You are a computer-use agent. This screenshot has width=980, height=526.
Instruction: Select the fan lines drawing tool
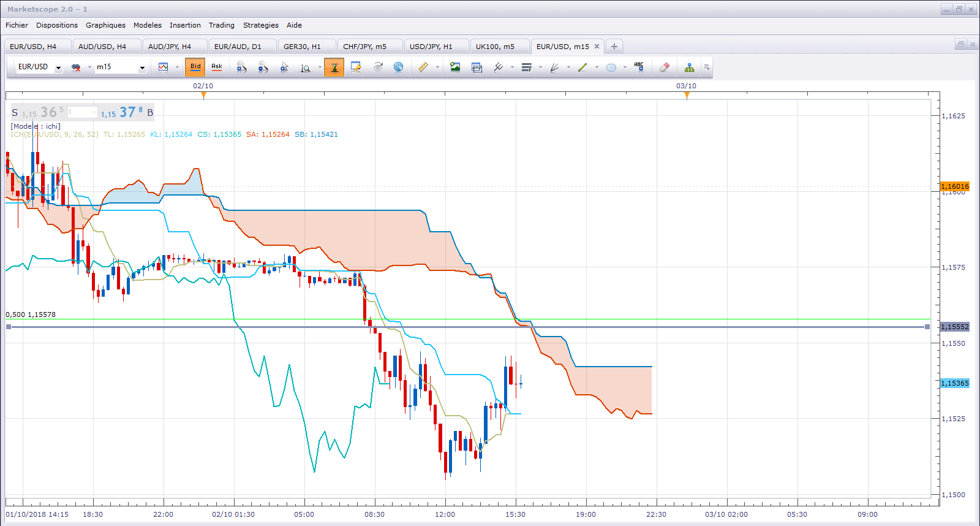555,67
